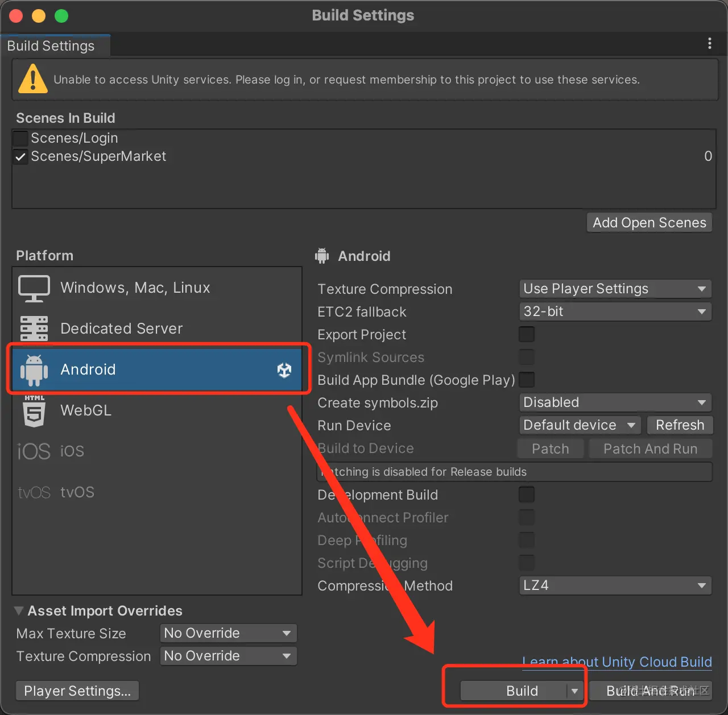Image resolution: width=728 pixels, height=715 pixels.
Task: Click the Platform section heading
Action: click(44, 255)
